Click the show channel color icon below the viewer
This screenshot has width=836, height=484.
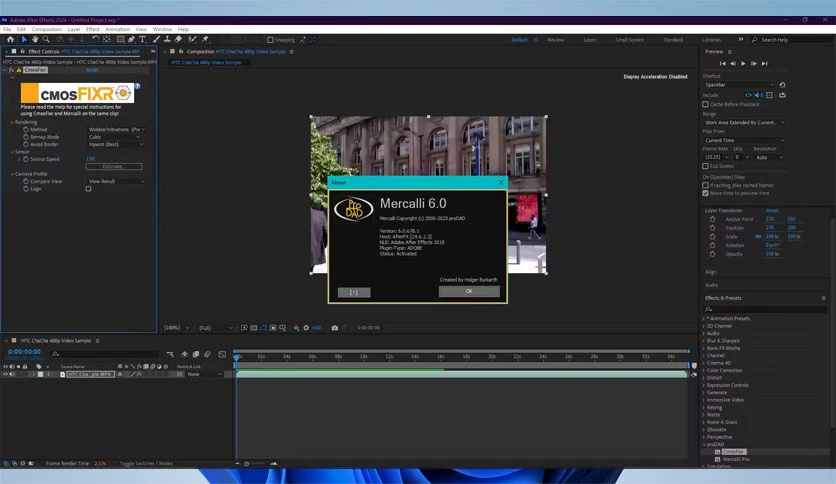coord(296,328)
